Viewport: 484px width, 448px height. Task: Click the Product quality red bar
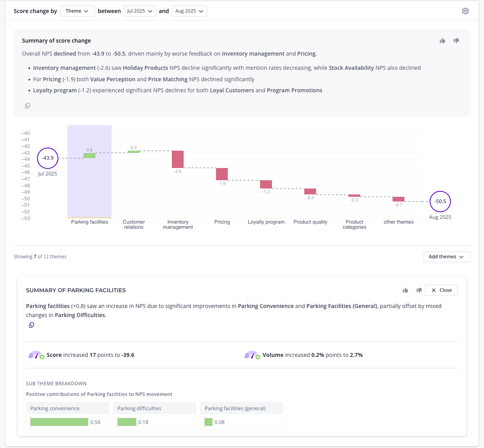pos(310,192)
